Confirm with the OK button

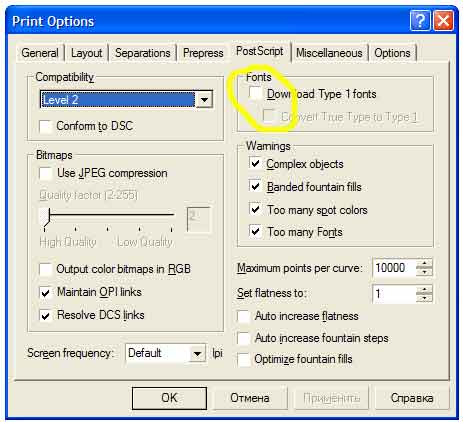click(x=169, y=398)
